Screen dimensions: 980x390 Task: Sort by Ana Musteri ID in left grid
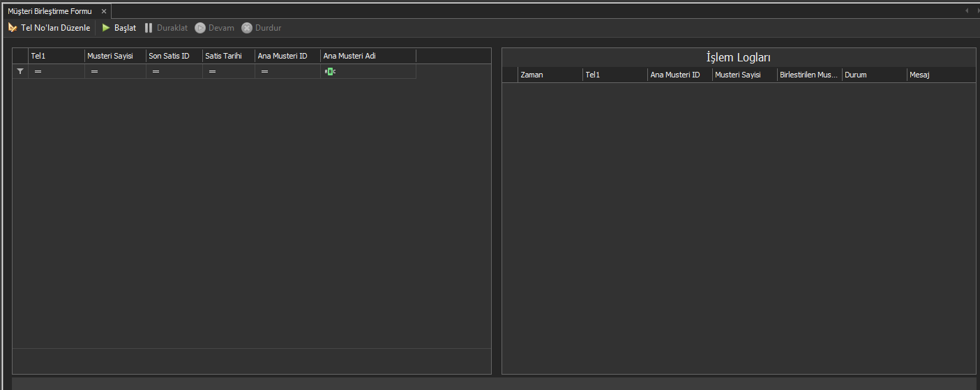pyautogui.click(x=288, y=56)
